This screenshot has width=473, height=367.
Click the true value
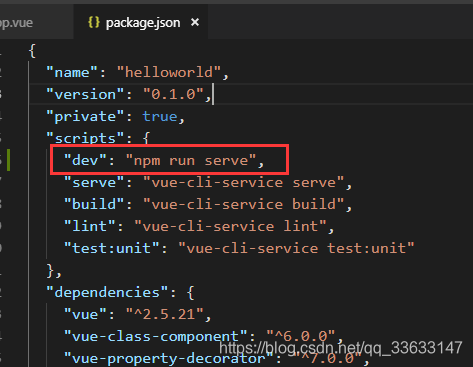point(160,116)
